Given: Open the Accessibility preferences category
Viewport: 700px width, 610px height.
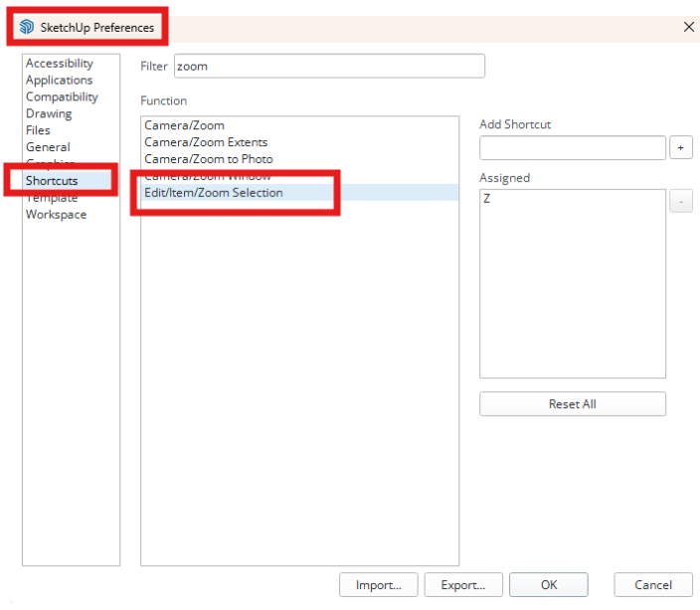Looking at the screenshot, I should pos(60,64).
